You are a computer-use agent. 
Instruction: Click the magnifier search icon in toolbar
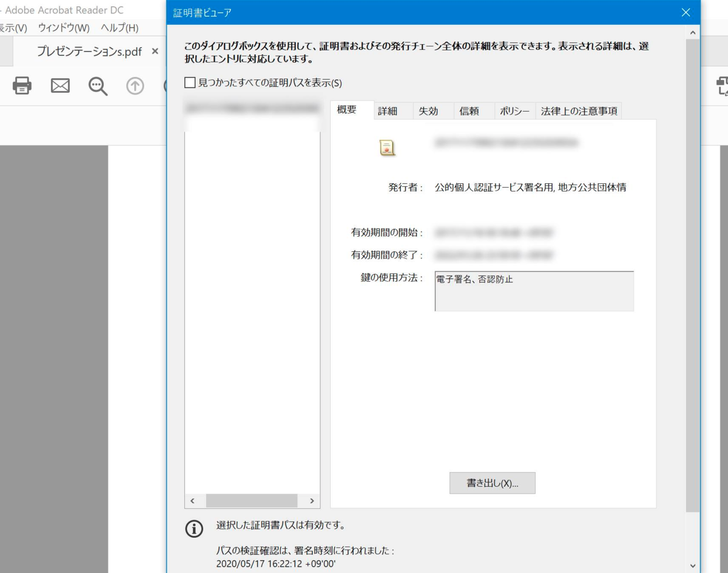pos(98,86)
